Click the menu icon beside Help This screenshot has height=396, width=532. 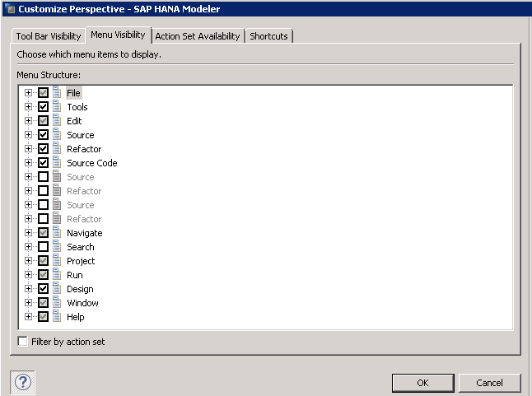pyautogui.click(x=57, y=317)
